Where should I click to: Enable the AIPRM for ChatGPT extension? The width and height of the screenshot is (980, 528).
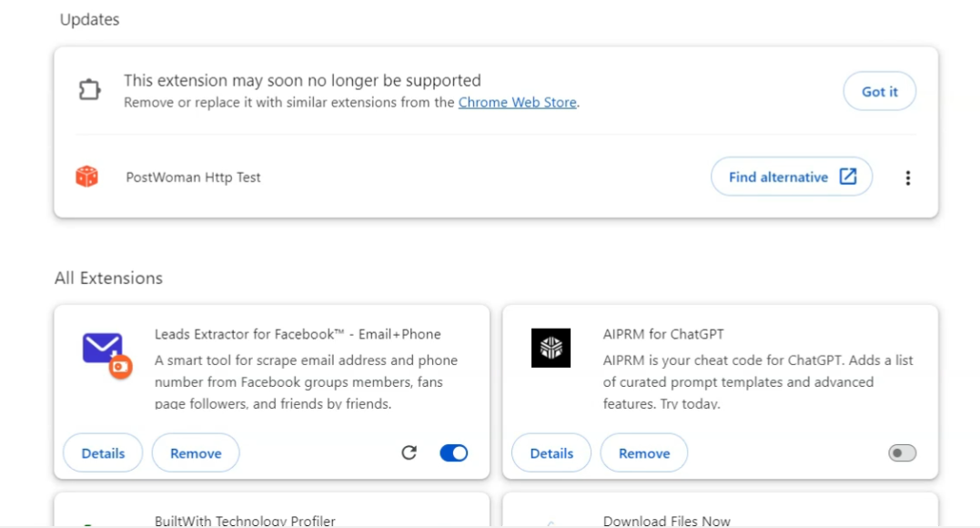pos(902,452)
